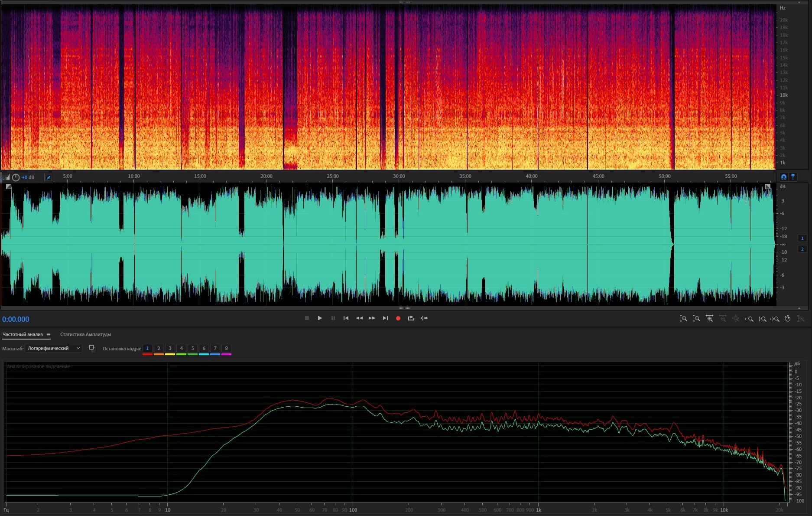
Task: Click timeline ruler at 15:00
Action: tap(200, 176)
